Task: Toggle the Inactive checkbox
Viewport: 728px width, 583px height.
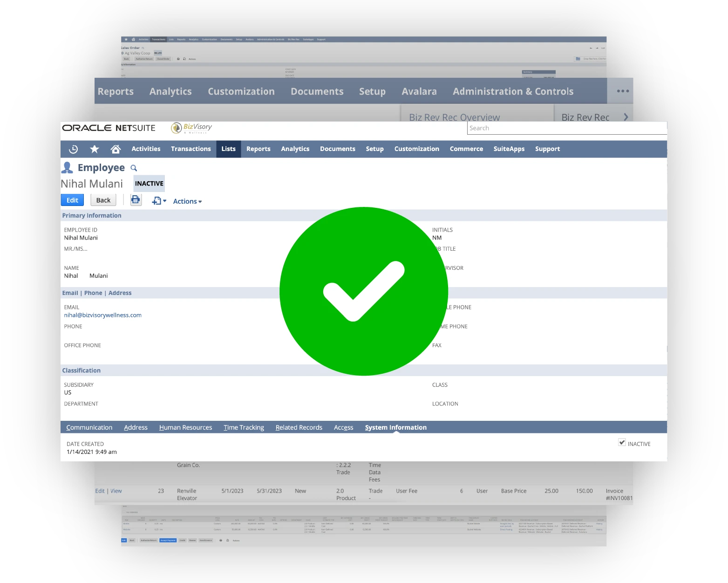Action: point(622,442)
